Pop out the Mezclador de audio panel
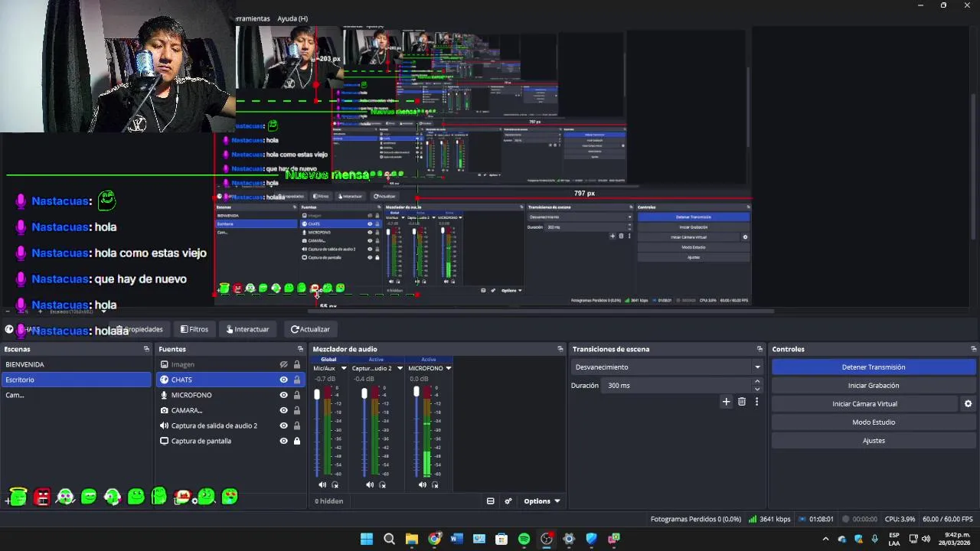The image size is (980, 551). click(x=560, y=349)
